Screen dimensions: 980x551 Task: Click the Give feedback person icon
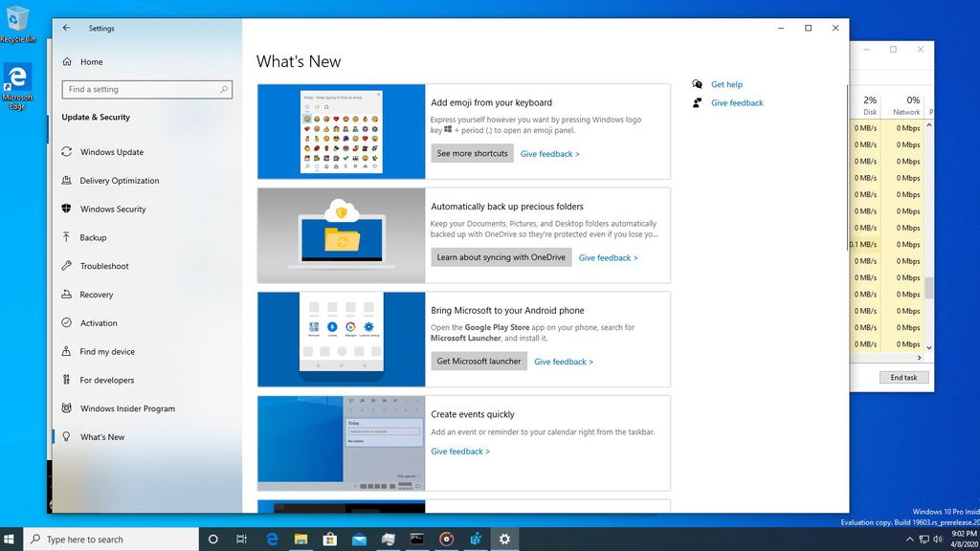[x=696, y=102]
